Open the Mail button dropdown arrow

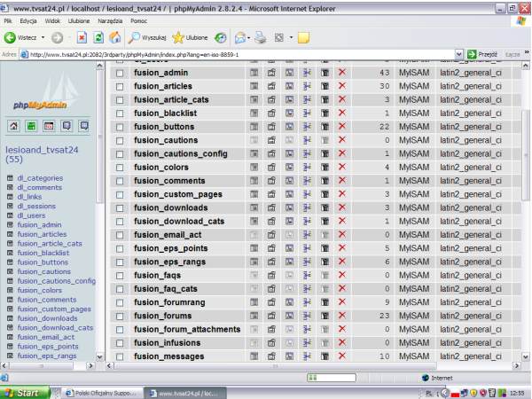[x=248, y=37]
